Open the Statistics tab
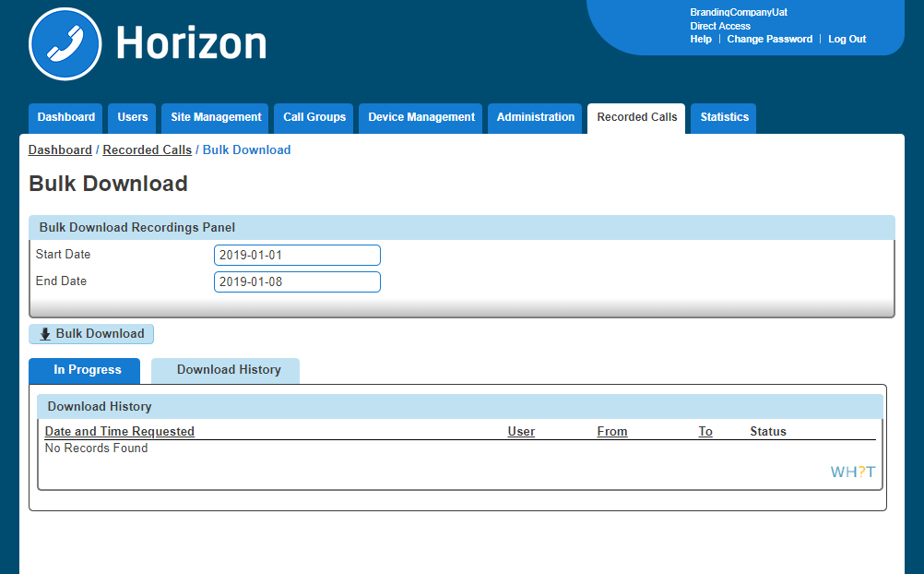924x574 pixels. 724,117
